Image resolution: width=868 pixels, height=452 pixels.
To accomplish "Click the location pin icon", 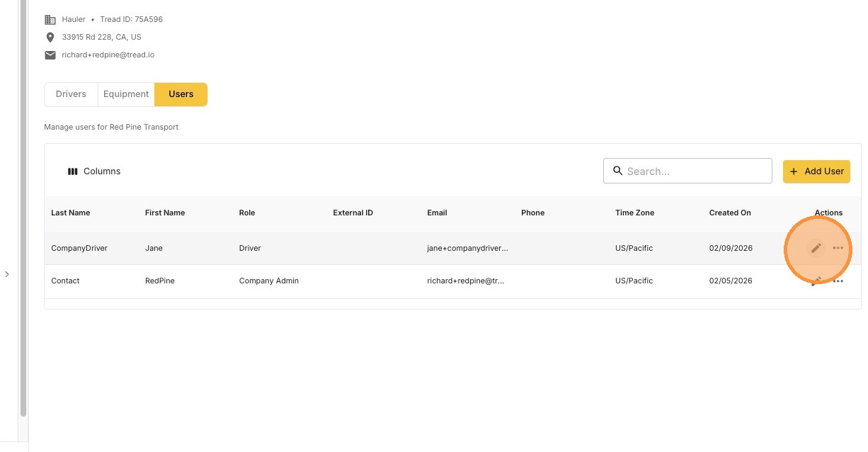I will tap(50, 38).
